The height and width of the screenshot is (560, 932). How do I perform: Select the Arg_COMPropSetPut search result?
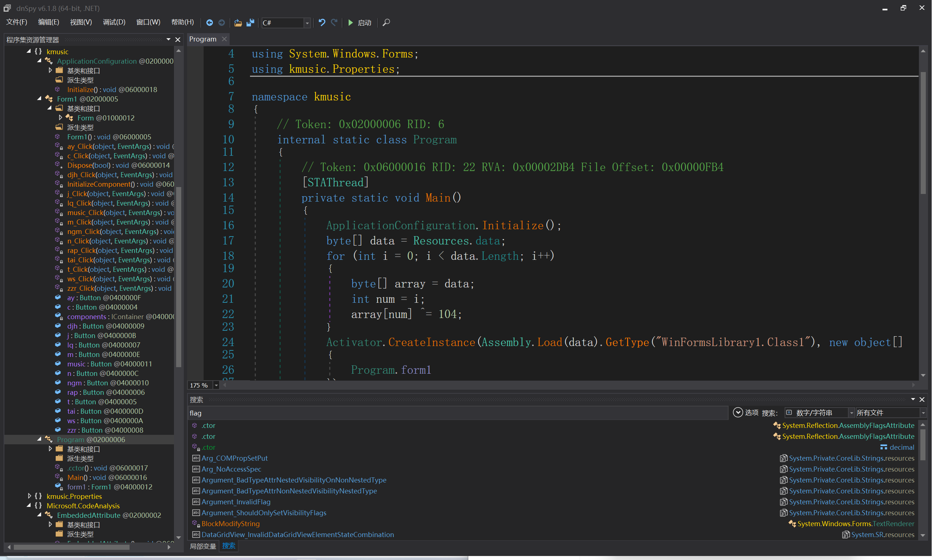pyautogui.click(x=234, y=458)
